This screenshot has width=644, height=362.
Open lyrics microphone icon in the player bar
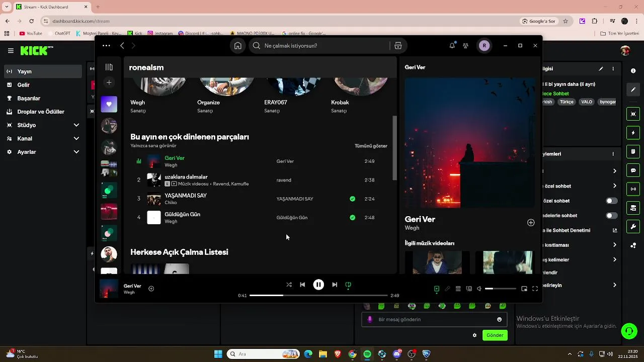[447, 289]
